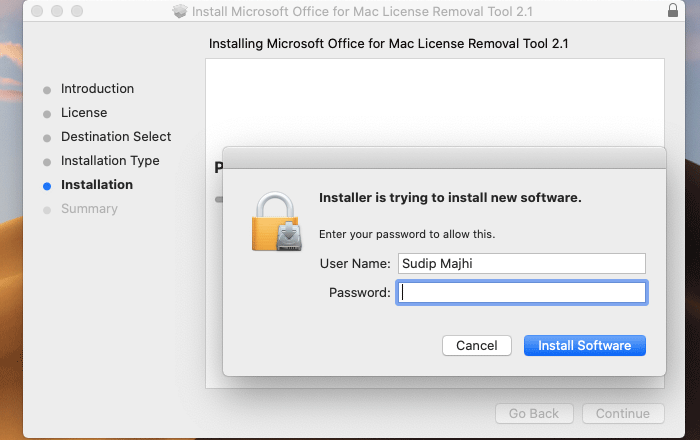This screenshot has height=440, width=700.
Task: Go to the Installation Type step
Action: point(110,161)
